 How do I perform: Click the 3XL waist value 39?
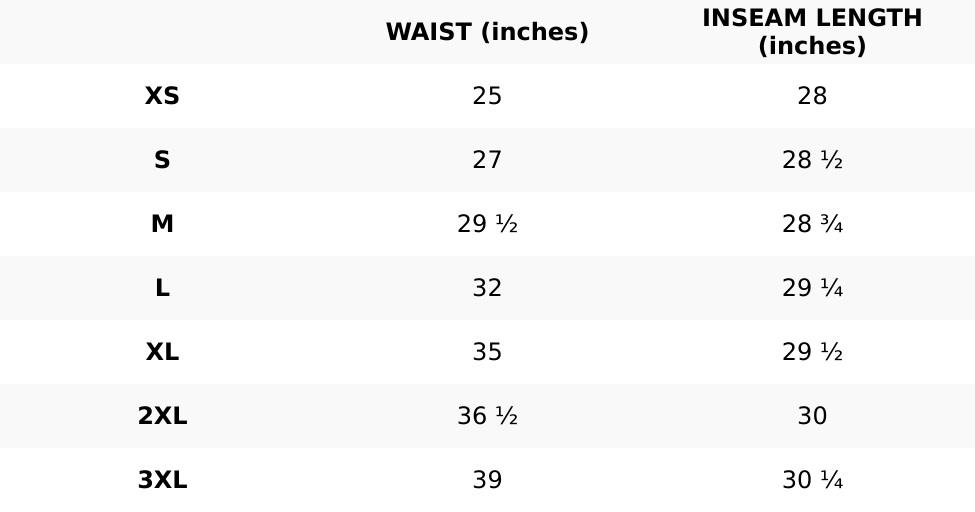point(487,480)
